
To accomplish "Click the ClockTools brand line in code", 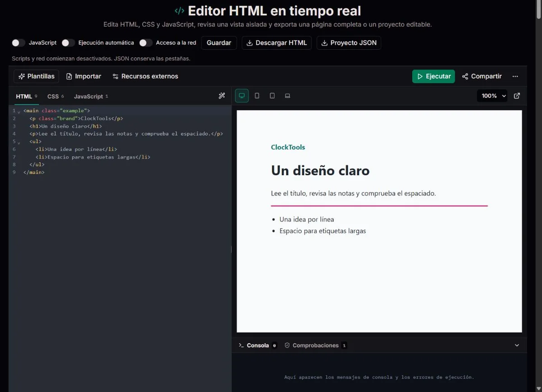I will pos(76,118).
